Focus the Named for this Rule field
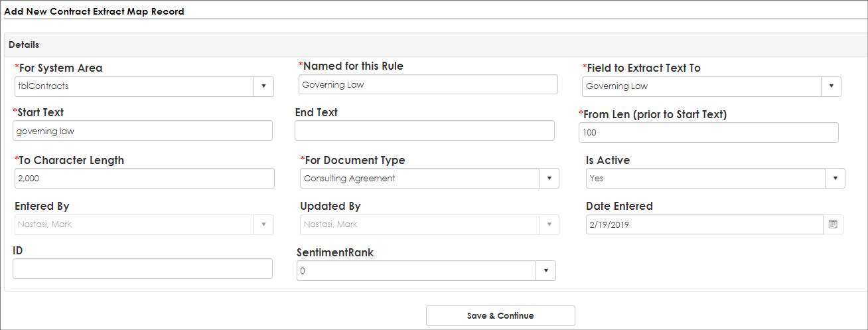 pyautogui.click(x=428, y=84)
